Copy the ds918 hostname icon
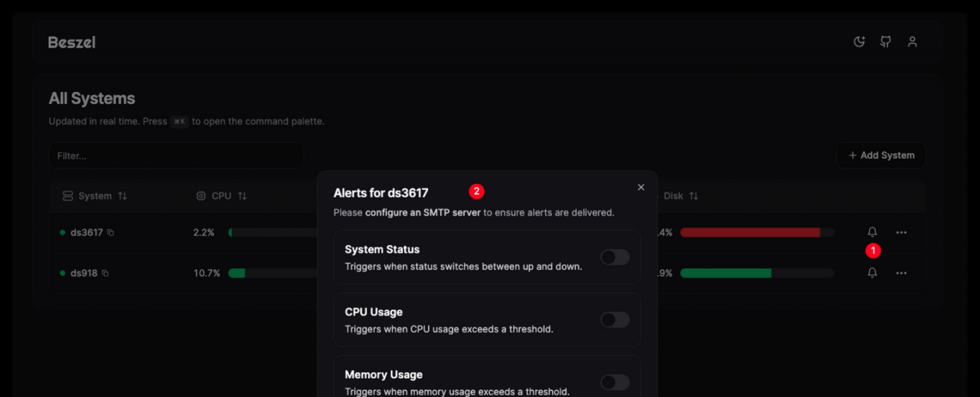Screen dimensions: 980x397 tap(105, 273)
